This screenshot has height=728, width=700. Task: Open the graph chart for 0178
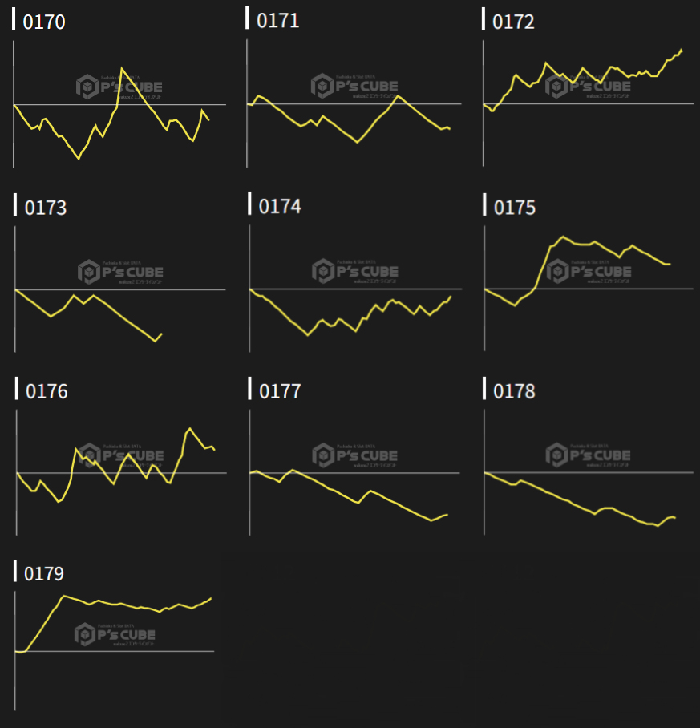[x=587, y=471]
